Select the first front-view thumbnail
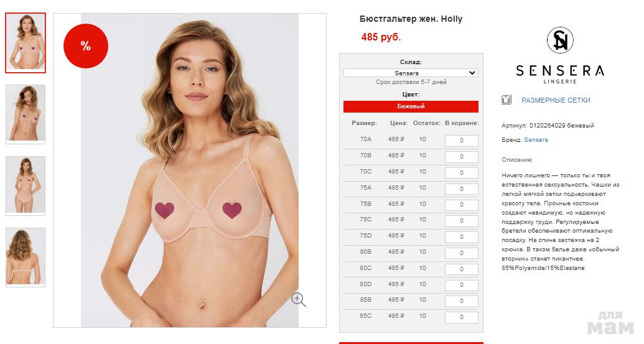644x344 pixels. (26, 43)
